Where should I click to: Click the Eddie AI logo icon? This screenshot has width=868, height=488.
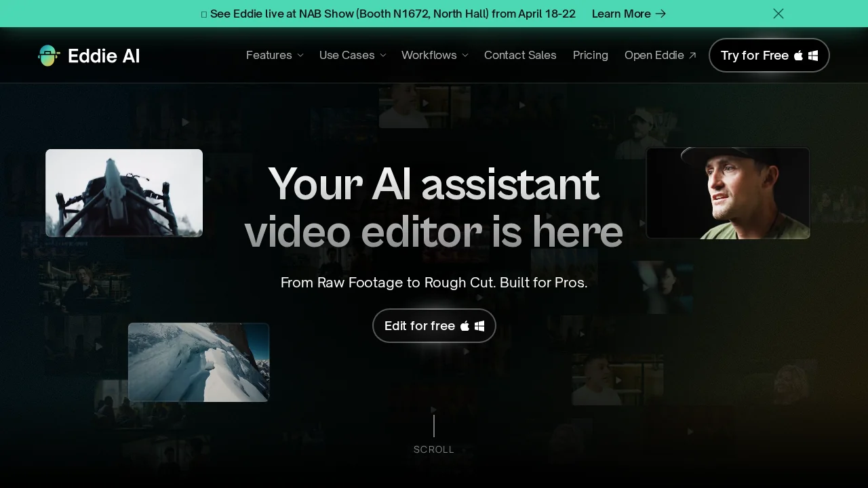(48, 56)
